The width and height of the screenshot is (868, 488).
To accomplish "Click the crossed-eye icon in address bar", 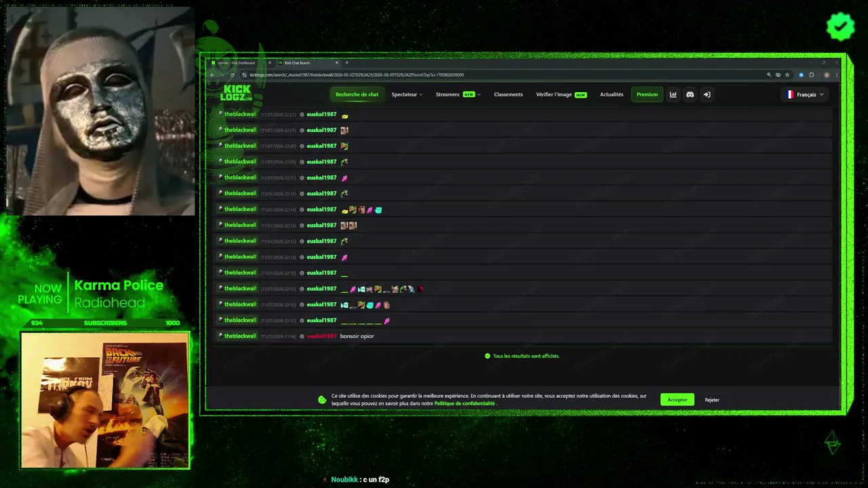I will 778,75.
